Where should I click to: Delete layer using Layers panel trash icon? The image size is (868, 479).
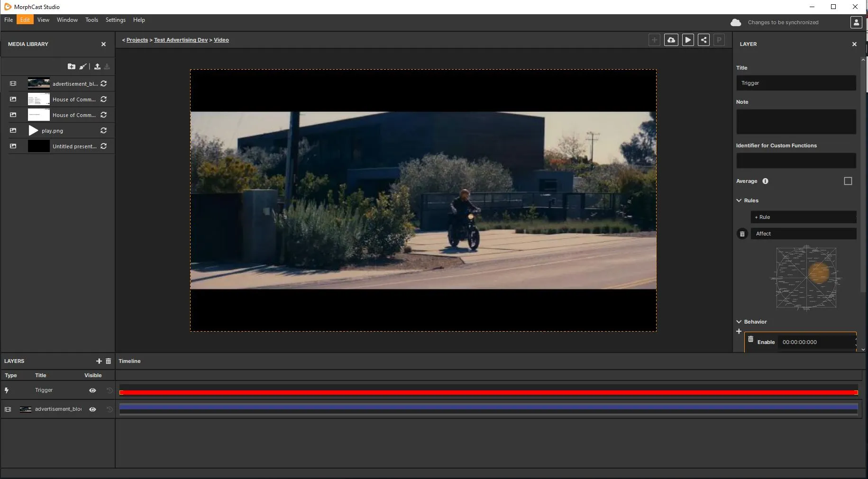(x=108, y=361)
